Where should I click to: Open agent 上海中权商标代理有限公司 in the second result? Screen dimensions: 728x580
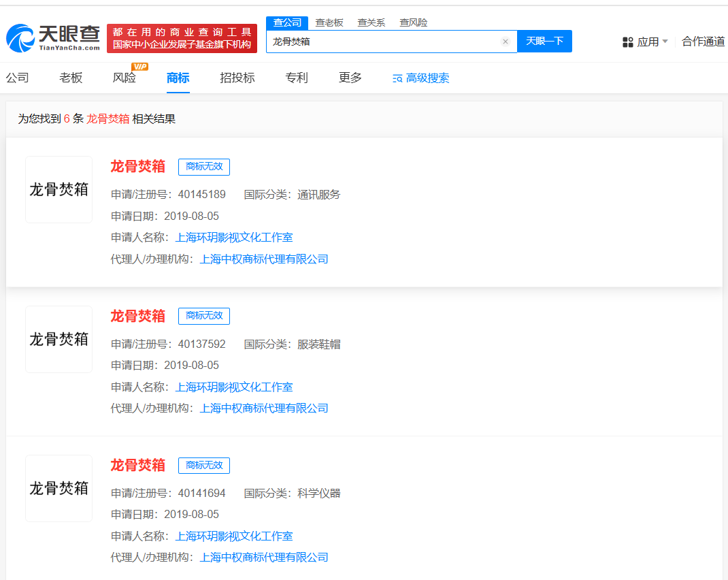[x=264, y=408]
